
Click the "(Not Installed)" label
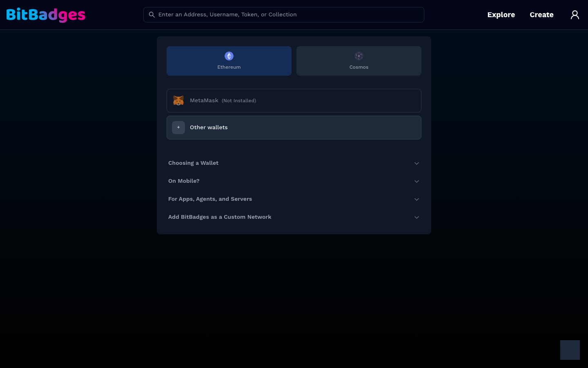239,101
